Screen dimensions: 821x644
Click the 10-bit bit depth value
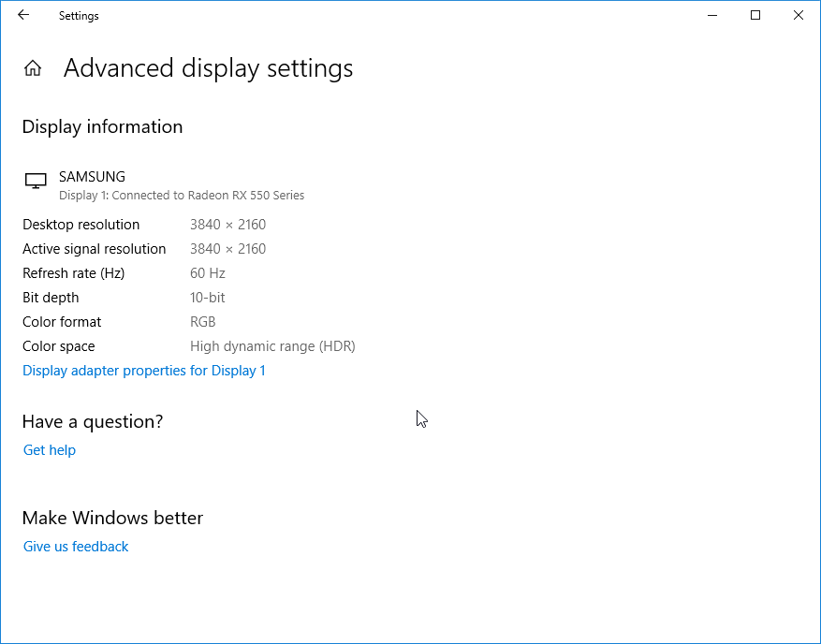208,298
